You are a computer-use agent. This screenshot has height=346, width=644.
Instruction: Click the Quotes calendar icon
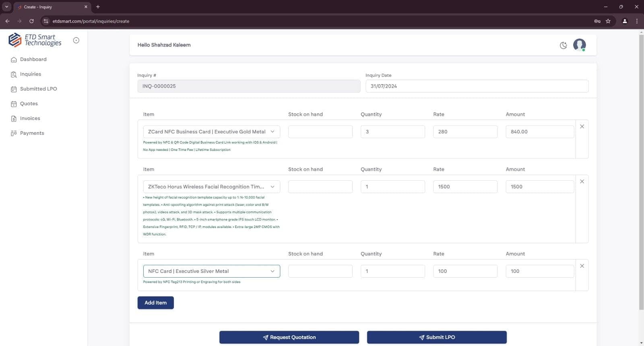(14, 104)
